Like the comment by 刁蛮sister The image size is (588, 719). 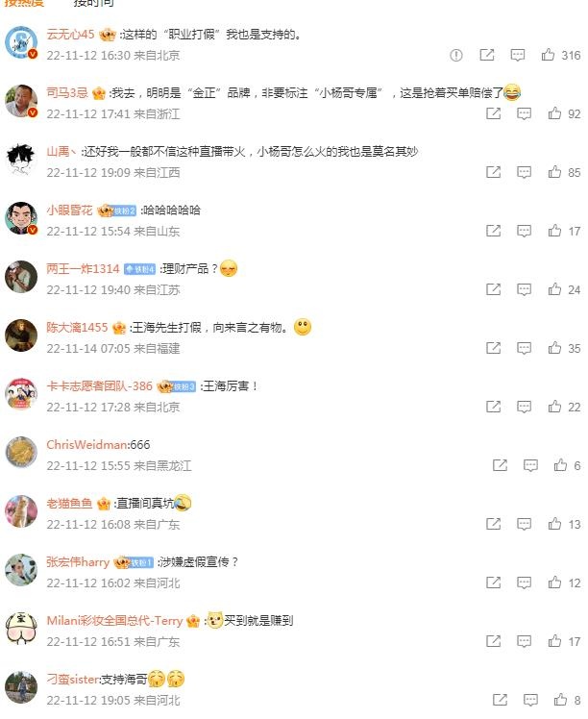coord(560,700)
